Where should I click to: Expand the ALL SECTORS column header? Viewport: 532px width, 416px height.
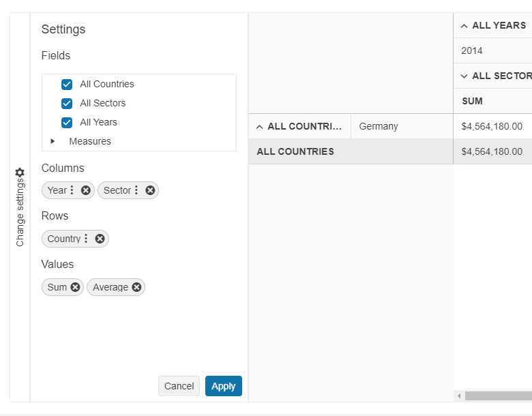click(x=464, y=76)
